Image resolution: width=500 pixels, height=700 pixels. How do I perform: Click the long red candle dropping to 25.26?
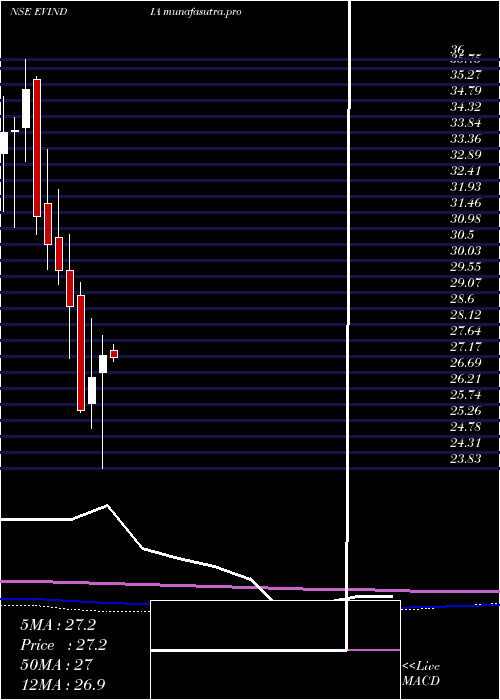coord(81,353)
